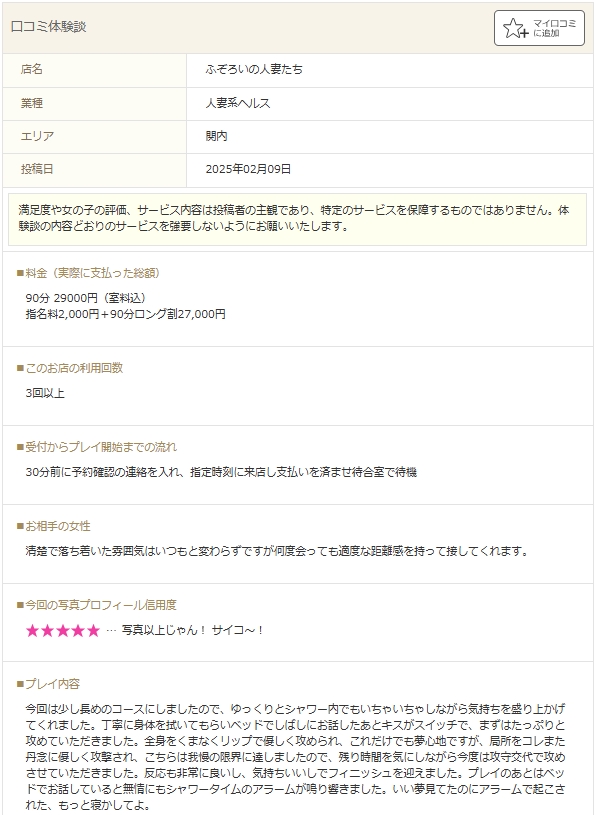Click the 店名 row label
The height and width of the screenshot is (815, 594).
(x=32, y=69)
